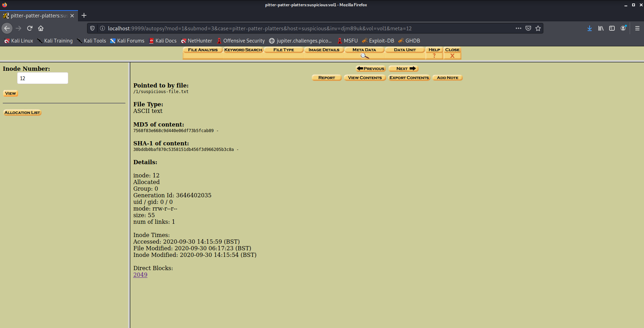Image resolution: width=644 pixels, height=328 pixels.
Task: Bookmark this page with the star
Action: pyautogui.click(x=538, y=28)
